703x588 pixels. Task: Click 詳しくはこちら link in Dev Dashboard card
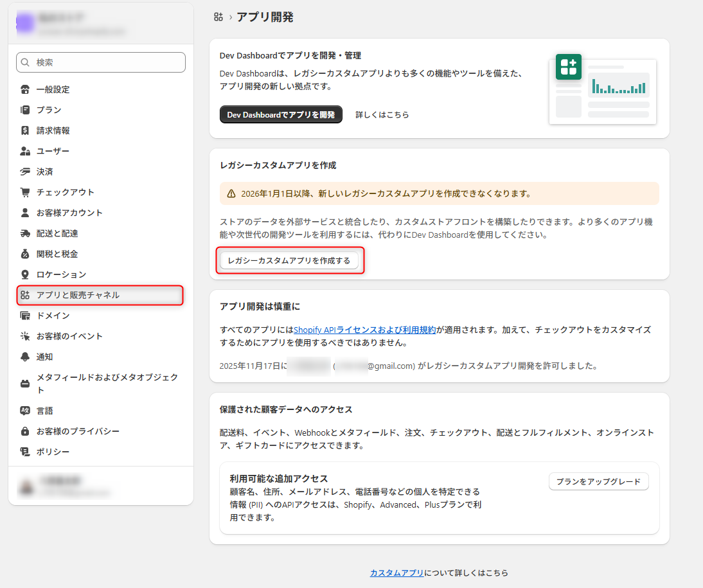click(382, 115)
